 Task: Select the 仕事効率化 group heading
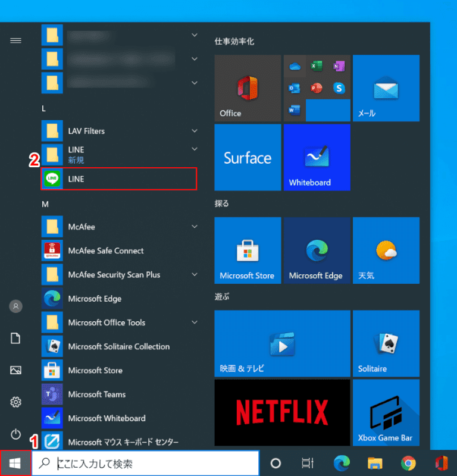(x=234, y=41)
